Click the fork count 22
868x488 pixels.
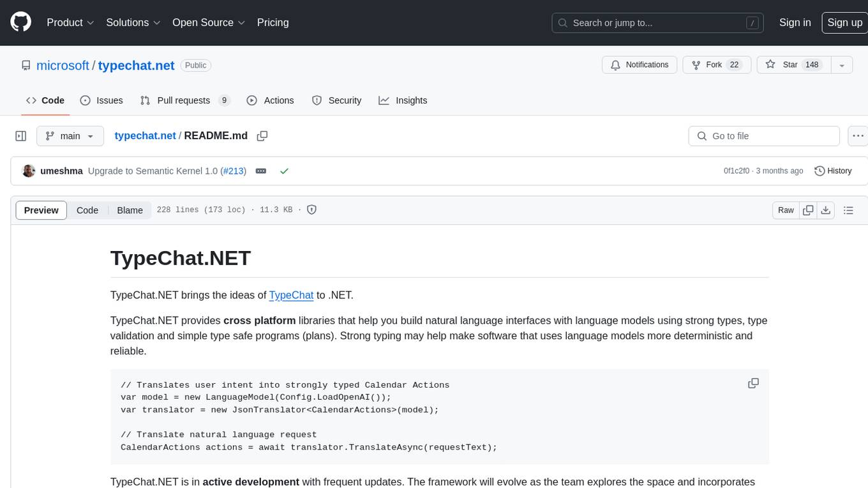tap(734, 65)
